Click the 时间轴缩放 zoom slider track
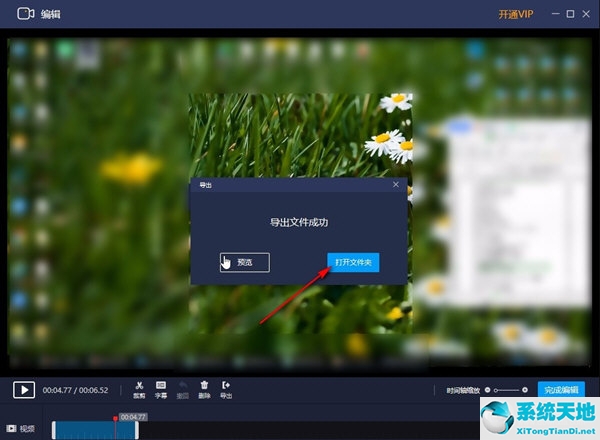Viewport: 600px width, 440px height. 506,390
